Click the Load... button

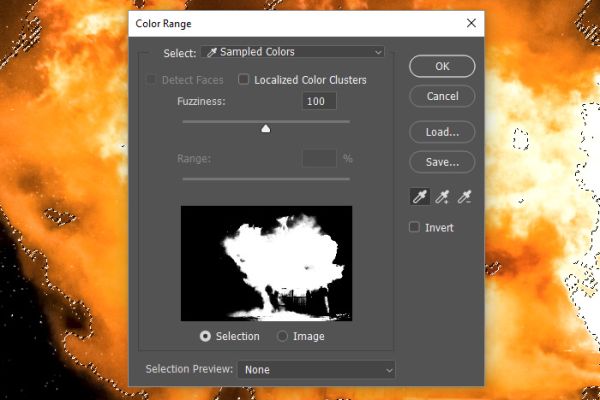click(x=442, y=132)
